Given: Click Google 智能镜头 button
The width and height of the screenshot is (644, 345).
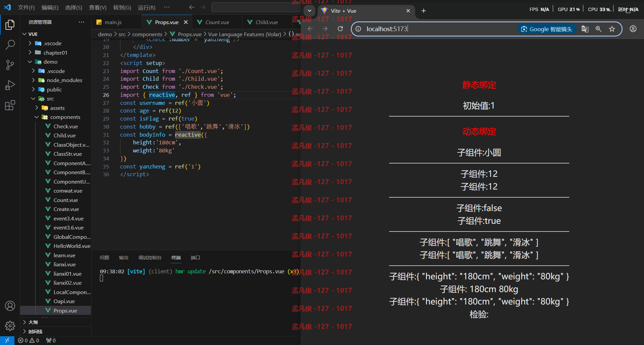Looking at the screenshot, I should point(547,29).
